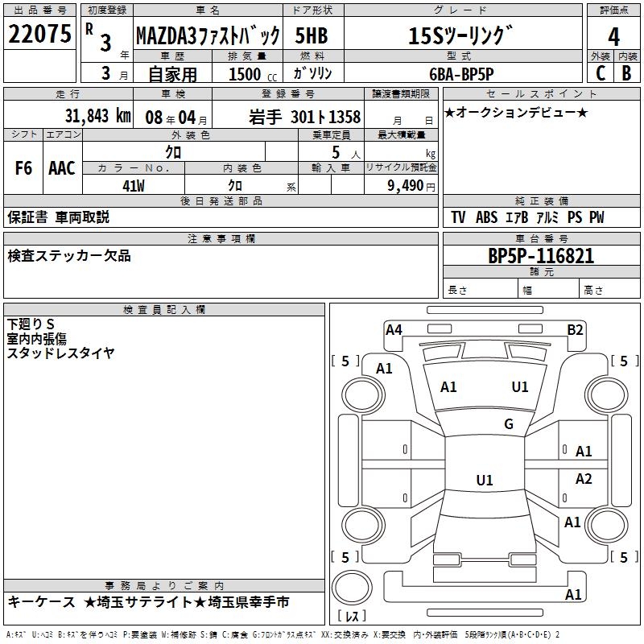This screenshot has height=644, width=644.
Task: Click air conditioner code AAC
Action: (62, 168)
